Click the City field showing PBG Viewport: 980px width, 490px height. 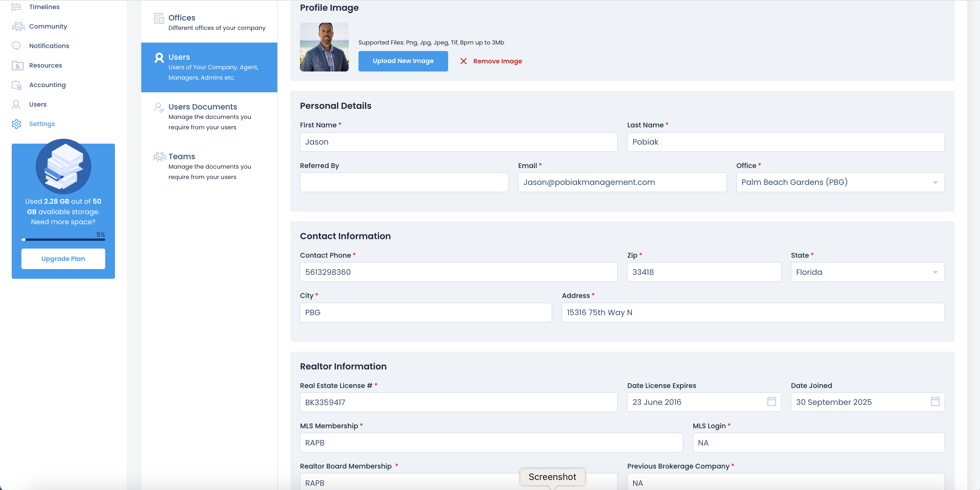(426, 313)
